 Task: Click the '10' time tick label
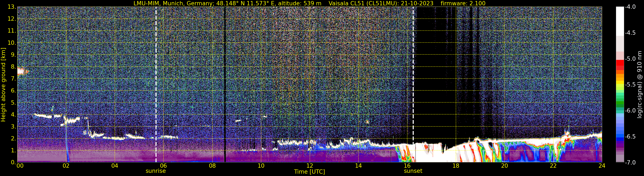point(261,166)
